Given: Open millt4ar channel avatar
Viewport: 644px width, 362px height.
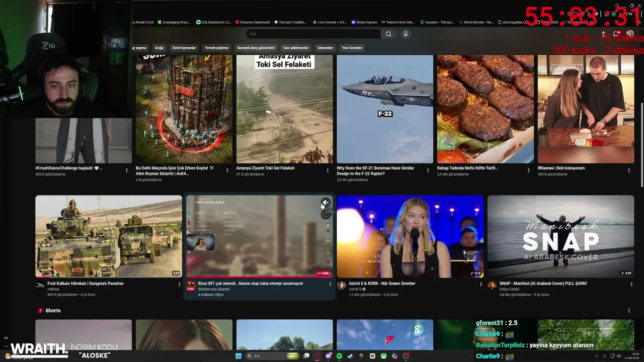Looking at the screenshot, I should (40, 285).
